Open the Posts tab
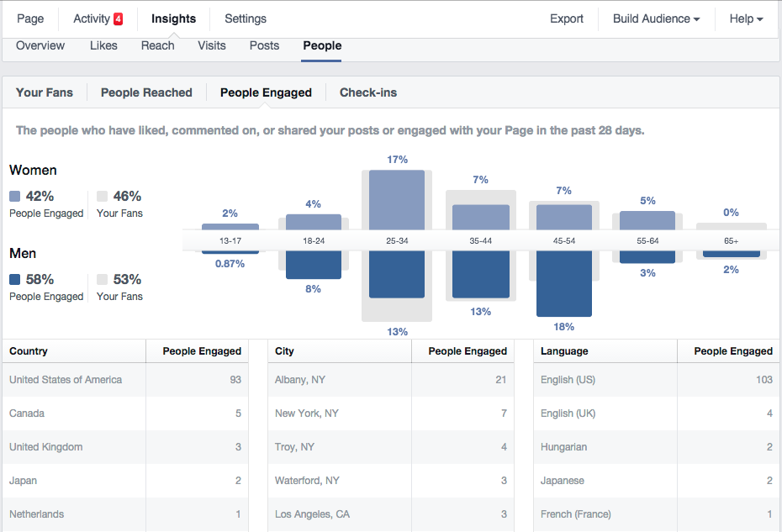This screenshot has height=532, width=782. (x=264, y=46)
